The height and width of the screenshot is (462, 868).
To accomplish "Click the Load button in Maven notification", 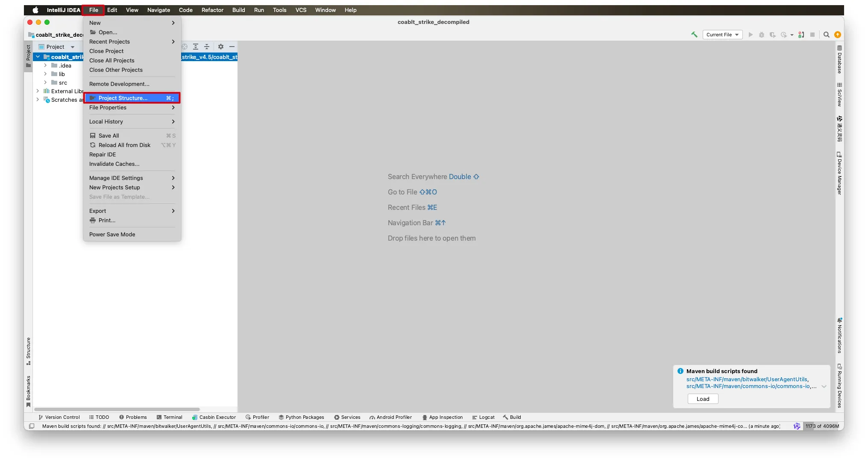I will pyautogui.click(x=703, y=399).
